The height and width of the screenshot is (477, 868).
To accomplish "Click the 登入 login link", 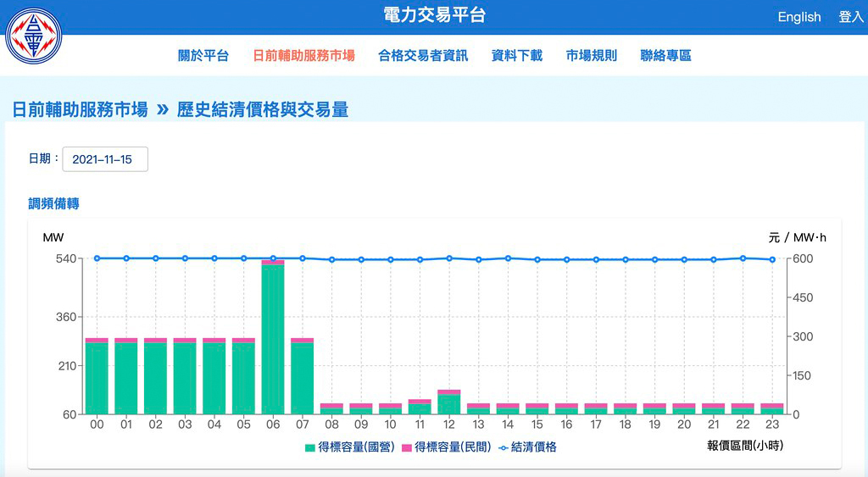I will [850, 17].
